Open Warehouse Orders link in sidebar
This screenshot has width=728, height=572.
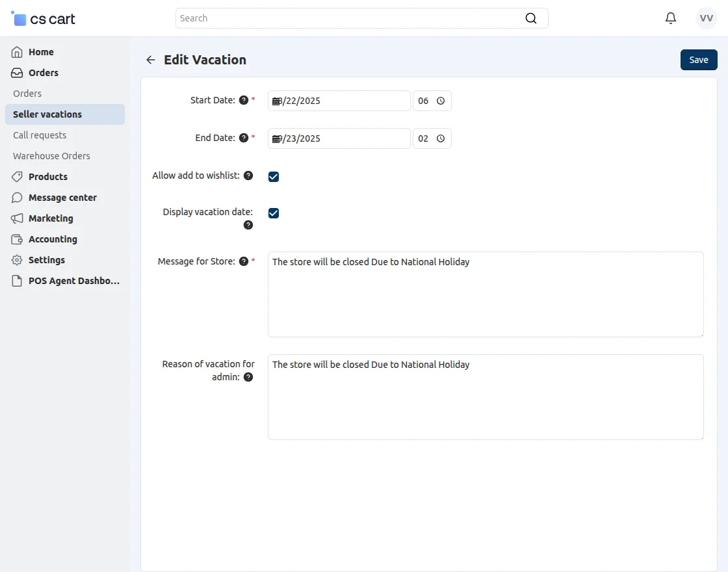coord(51,156)
